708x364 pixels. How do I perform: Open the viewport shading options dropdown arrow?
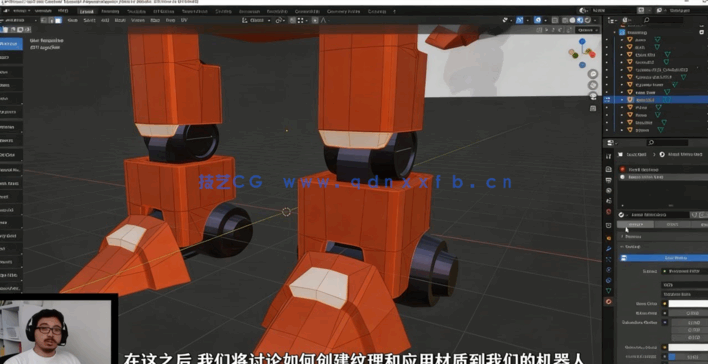click(595, 20)
